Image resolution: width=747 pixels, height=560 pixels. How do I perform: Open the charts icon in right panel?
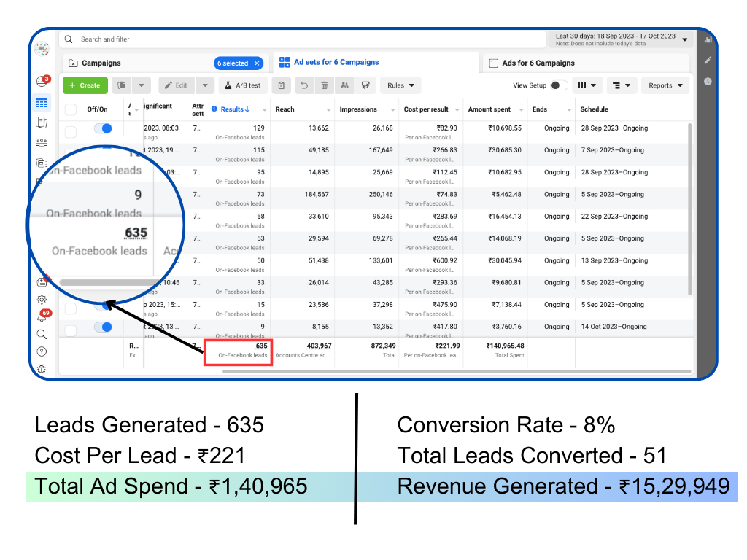(708, 39)
